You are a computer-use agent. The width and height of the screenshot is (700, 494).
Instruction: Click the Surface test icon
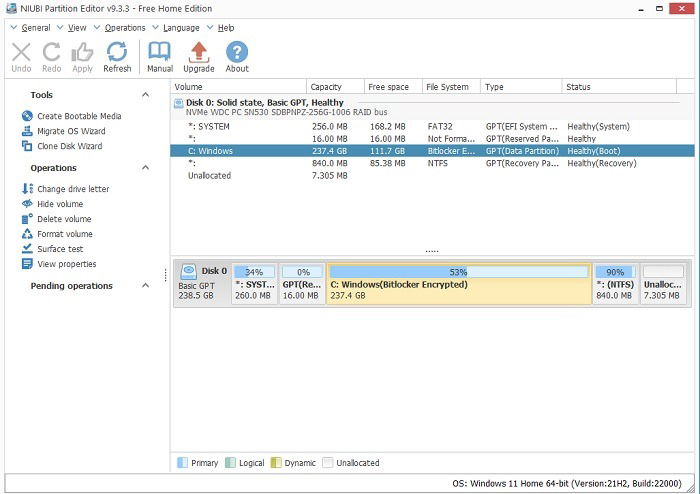(x=27, y=249)
